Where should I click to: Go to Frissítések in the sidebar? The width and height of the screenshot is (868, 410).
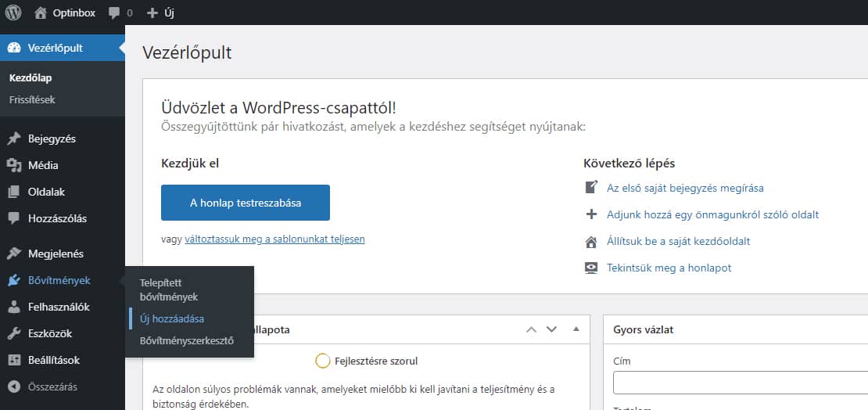tap(32, 100)
